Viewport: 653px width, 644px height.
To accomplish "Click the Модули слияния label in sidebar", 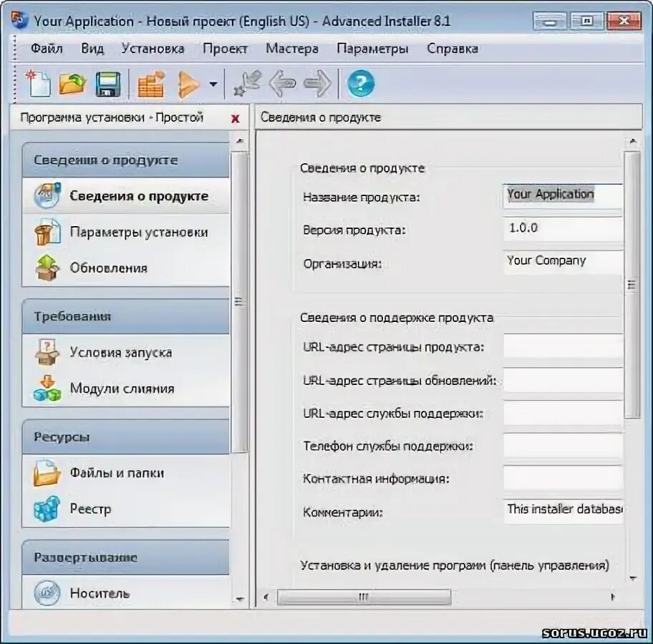I will 122,389.
